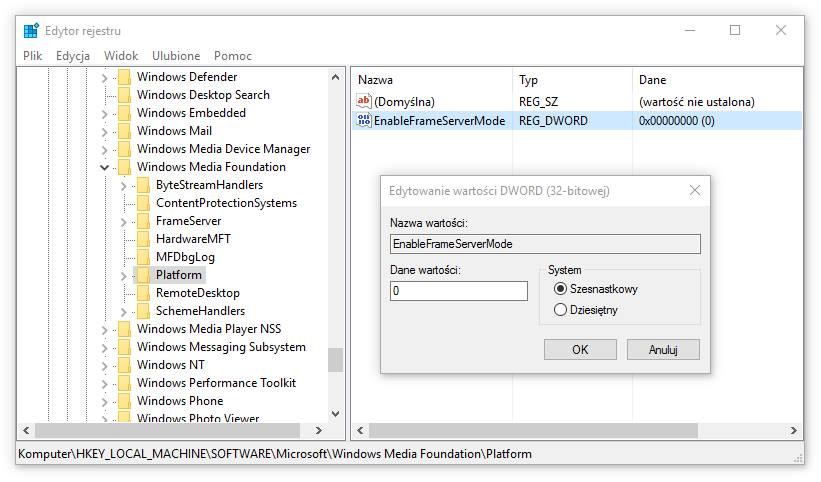Click the Windows Media Device Manager folder icon
Viewport: 821px width, 482px height.
click(125, 149)
